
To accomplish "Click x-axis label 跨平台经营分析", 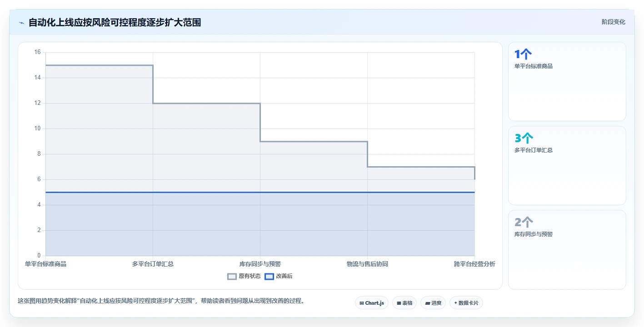I will [x=474, y=264].
